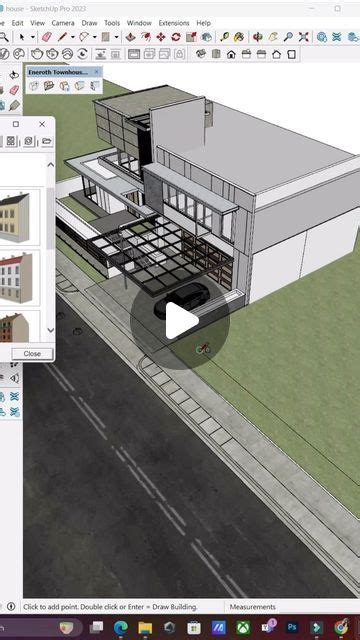Select the Push/Pull tool

(130, 37)
